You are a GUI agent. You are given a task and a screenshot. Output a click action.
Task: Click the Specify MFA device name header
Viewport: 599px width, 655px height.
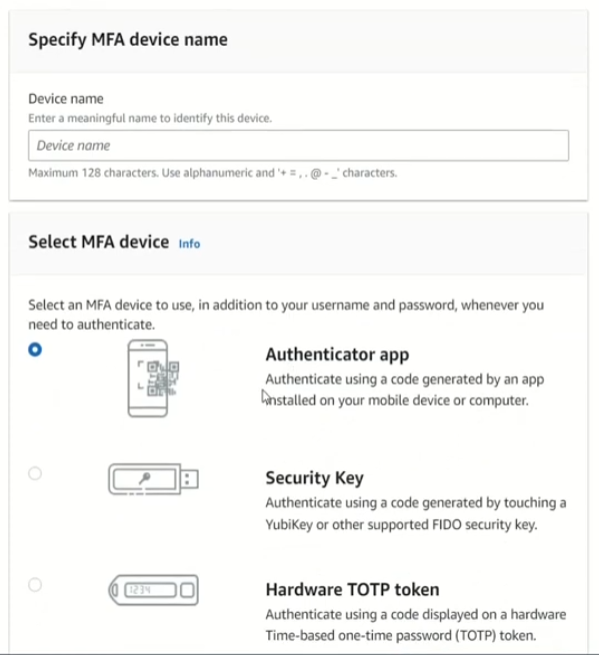[x=128, y=40]
